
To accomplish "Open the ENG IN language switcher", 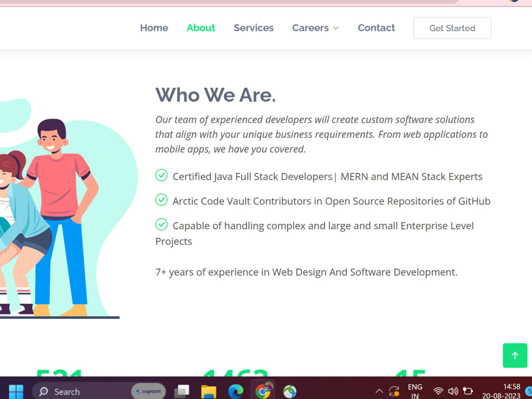I will [x=415, y=392].
